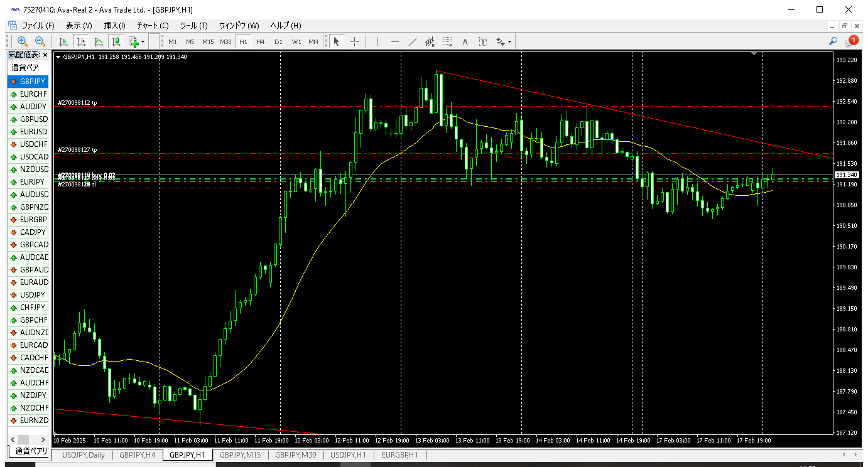Select GBPJPY in Market Watch
The image size is (868, 467).
(28, 82)
